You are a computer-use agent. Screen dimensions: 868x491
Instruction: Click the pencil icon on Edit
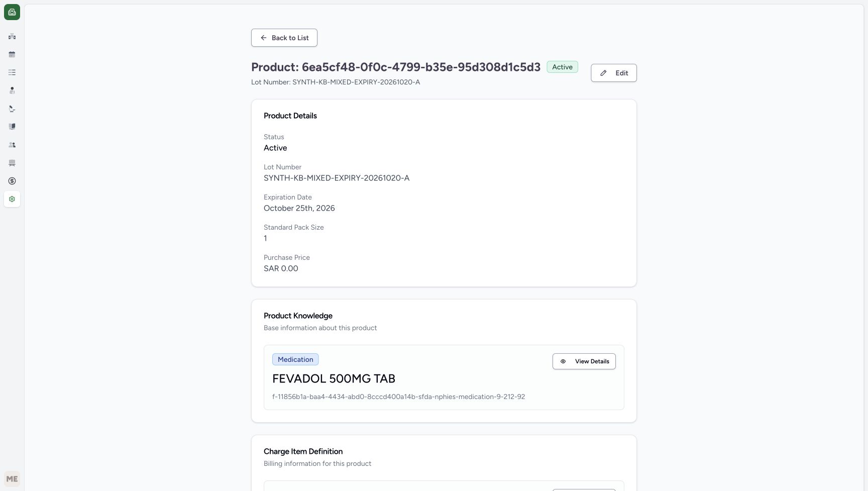coord(603,73)
